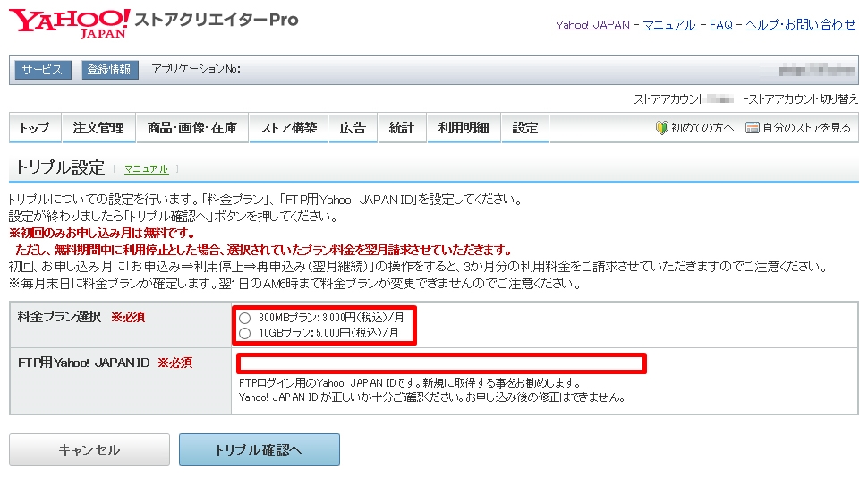The height and width of the screenshot is (487, 868).
Task: Open the 設定 tab
Action: click(x=524, y=128)
